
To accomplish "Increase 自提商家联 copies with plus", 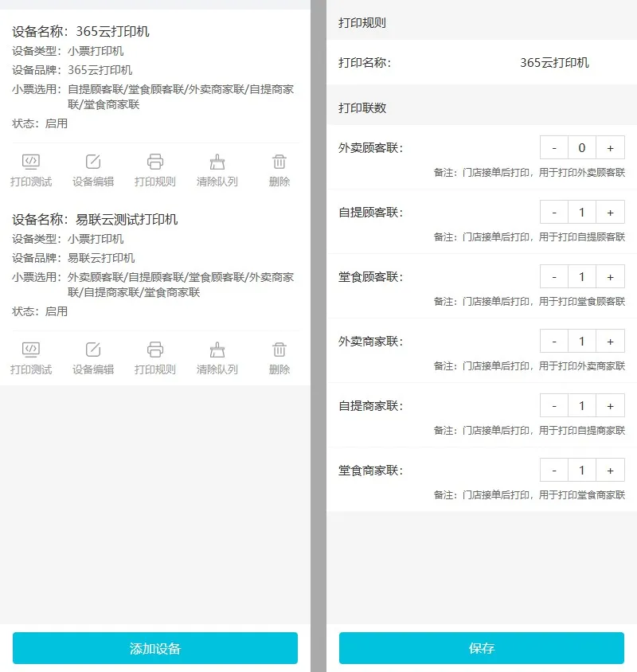I will coord(610,405).
